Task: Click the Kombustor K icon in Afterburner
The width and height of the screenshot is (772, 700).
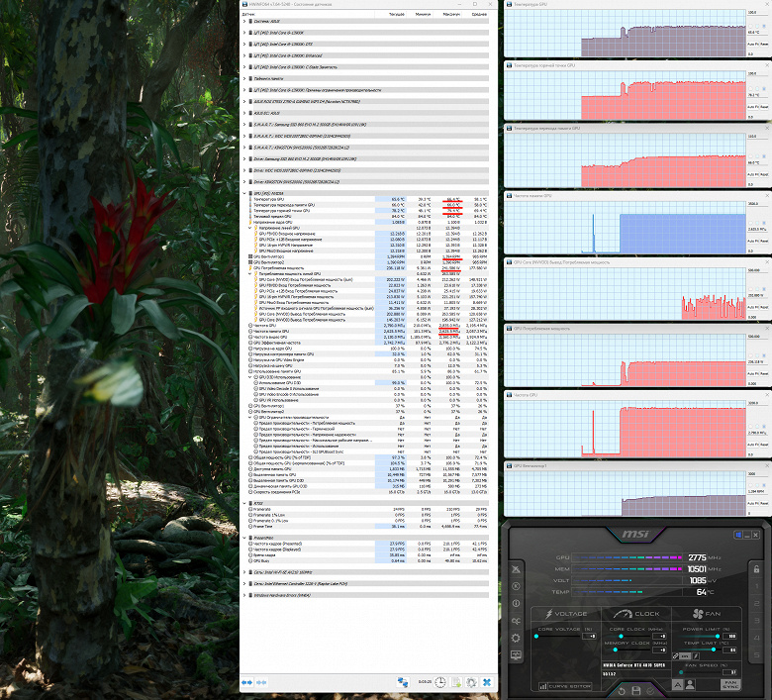Action: pyautogui.click(x=516, y=586)
